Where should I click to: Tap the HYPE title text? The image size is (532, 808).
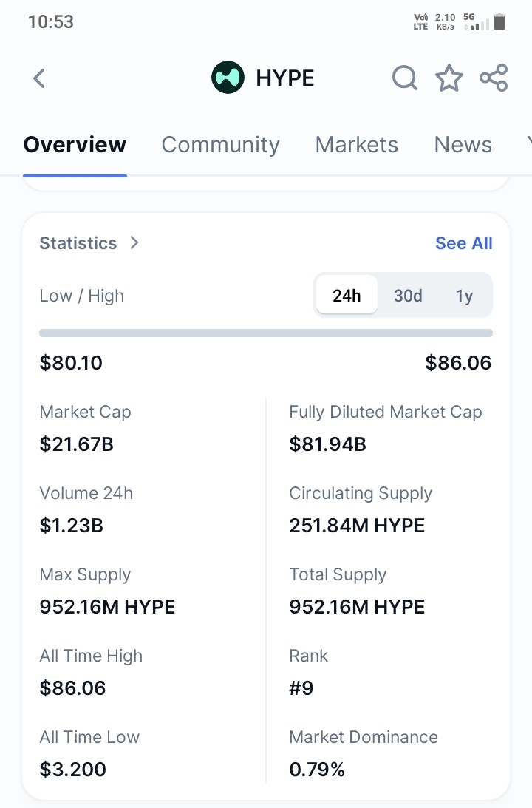coord(285,78)
